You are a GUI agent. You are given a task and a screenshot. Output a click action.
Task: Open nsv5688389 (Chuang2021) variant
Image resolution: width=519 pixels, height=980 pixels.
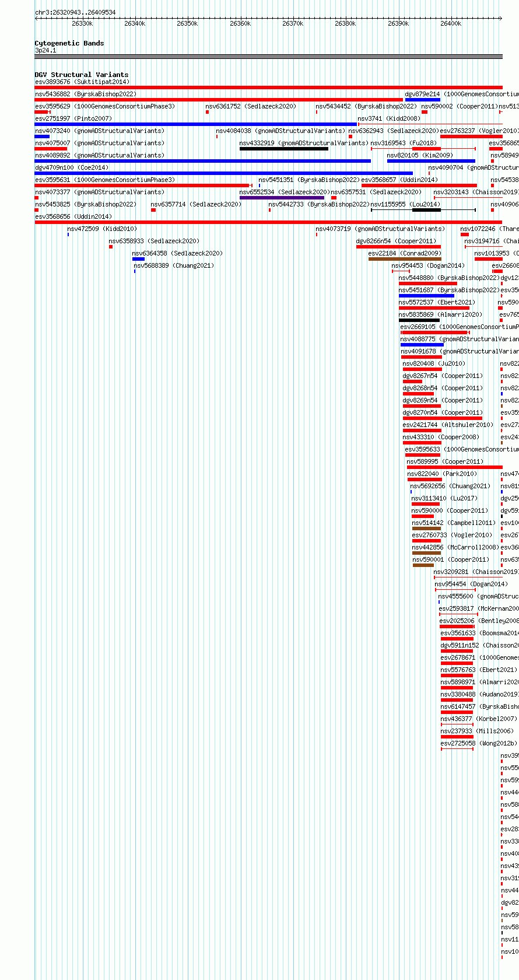(174, 266)
